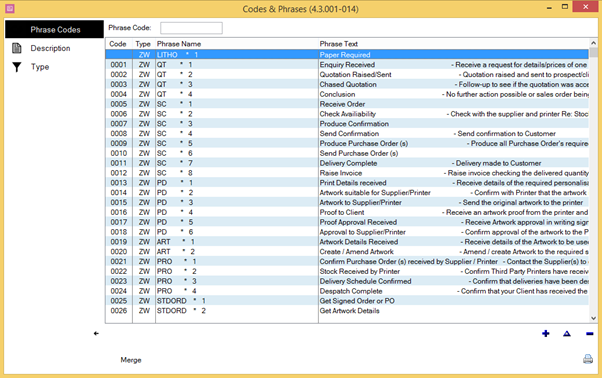Select Stock Received by Printer row
Screen dimensions: 602x378
click(347, 271)
